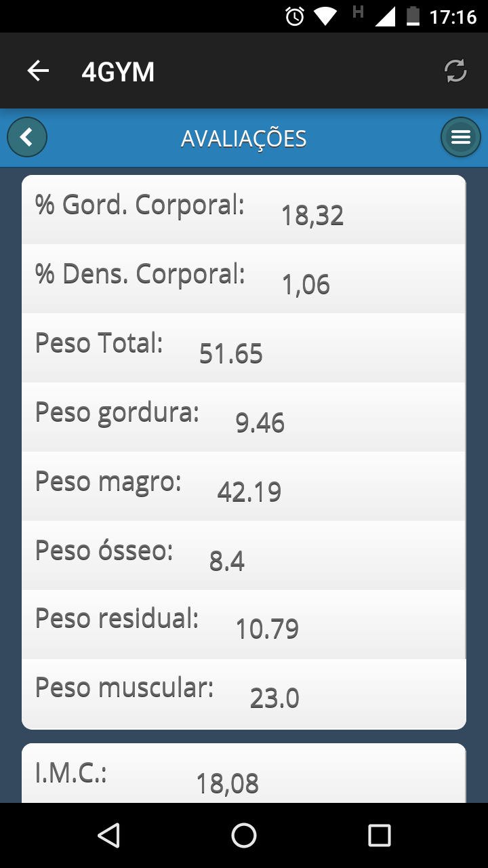
Task: Tap the Peso magro value 42.19
Action: point(249,492)
